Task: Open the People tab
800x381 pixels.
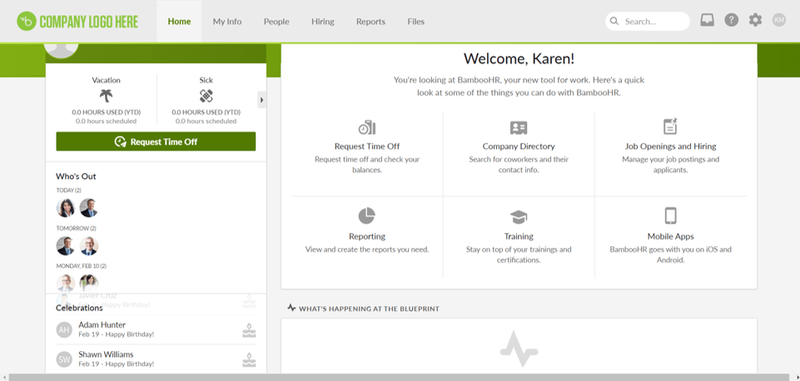Action: tap(276, 21)
